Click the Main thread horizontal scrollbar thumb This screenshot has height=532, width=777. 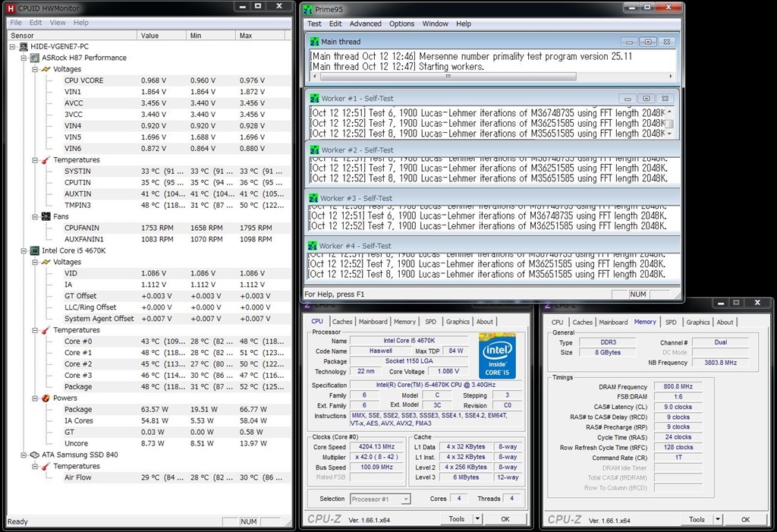[447, 76]
